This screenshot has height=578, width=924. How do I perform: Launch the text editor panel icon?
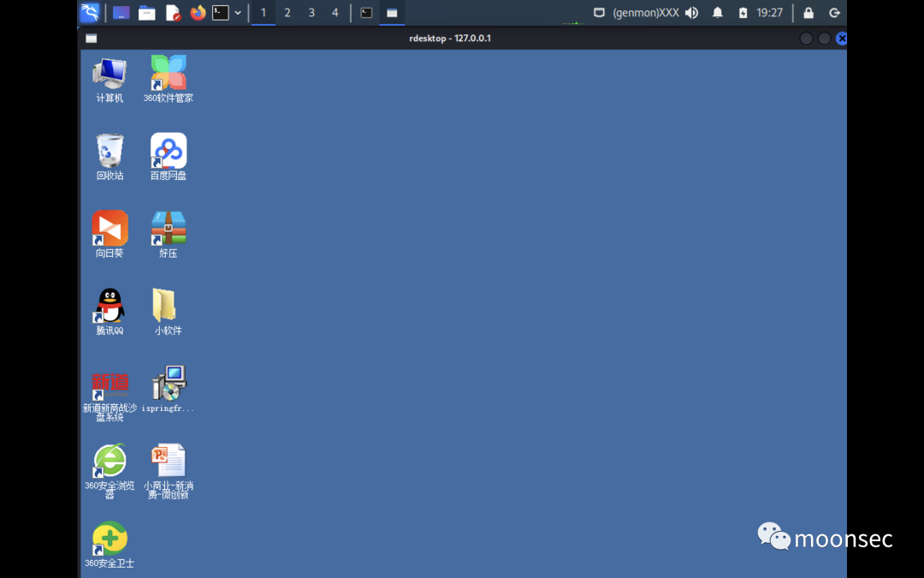click(173, 12)
